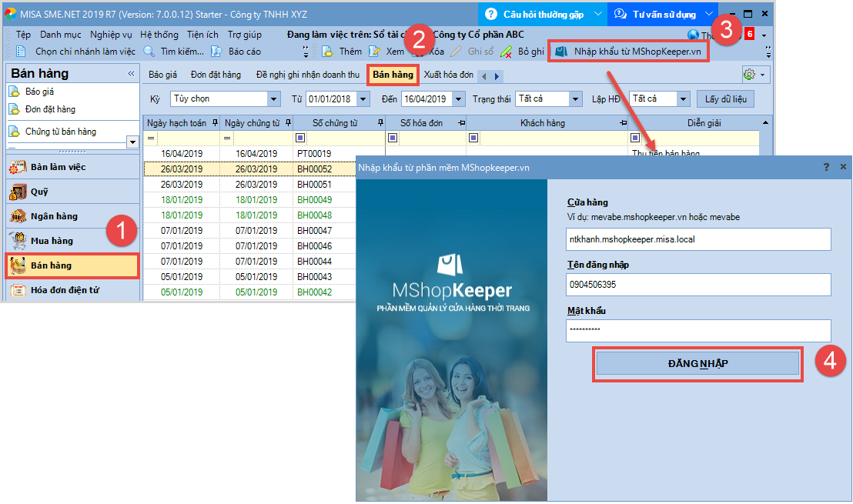Click Nhập khẩu từ MShopKeeper.vn toolbar button
The height and width of the screenshot is (504, 853).
point(628,51)
